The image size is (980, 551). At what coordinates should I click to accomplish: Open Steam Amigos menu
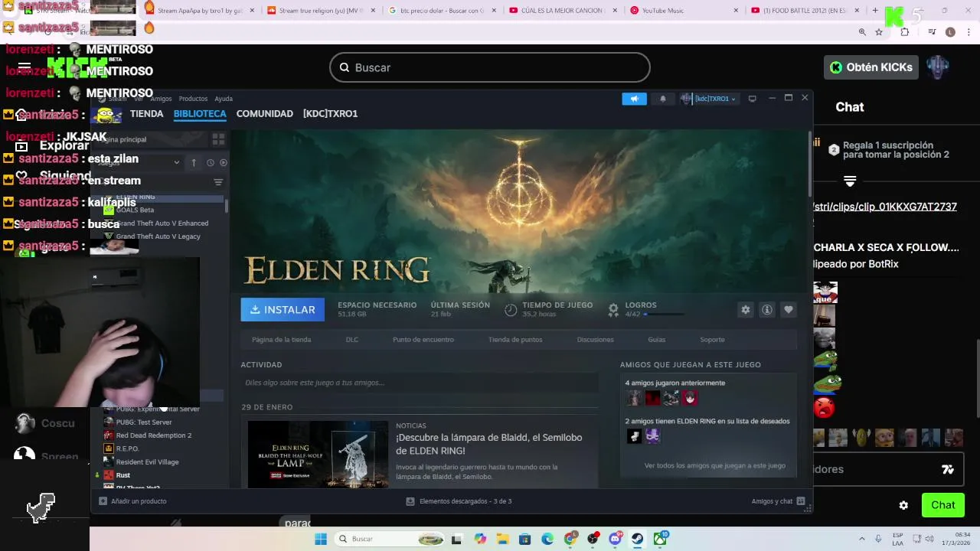tap(161, 99)
